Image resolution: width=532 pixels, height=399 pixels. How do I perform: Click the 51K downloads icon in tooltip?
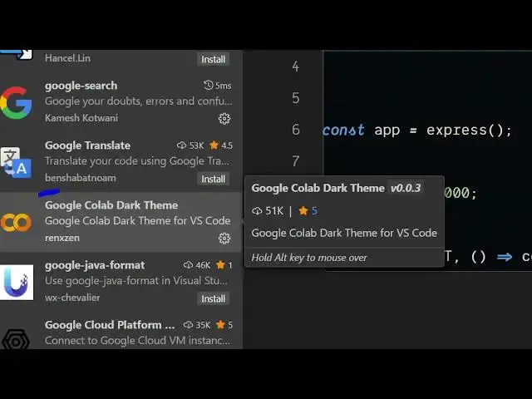click(257, 211)
